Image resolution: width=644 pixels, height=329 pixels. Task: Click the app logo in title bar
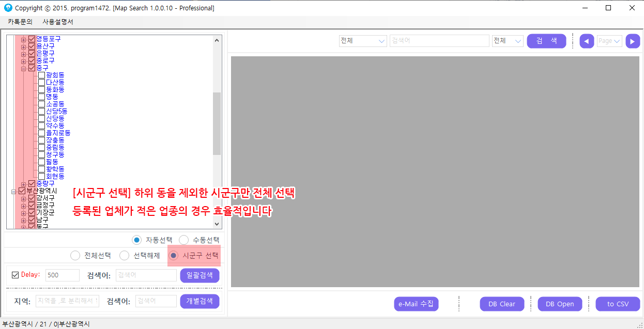(x=8, y=8)
